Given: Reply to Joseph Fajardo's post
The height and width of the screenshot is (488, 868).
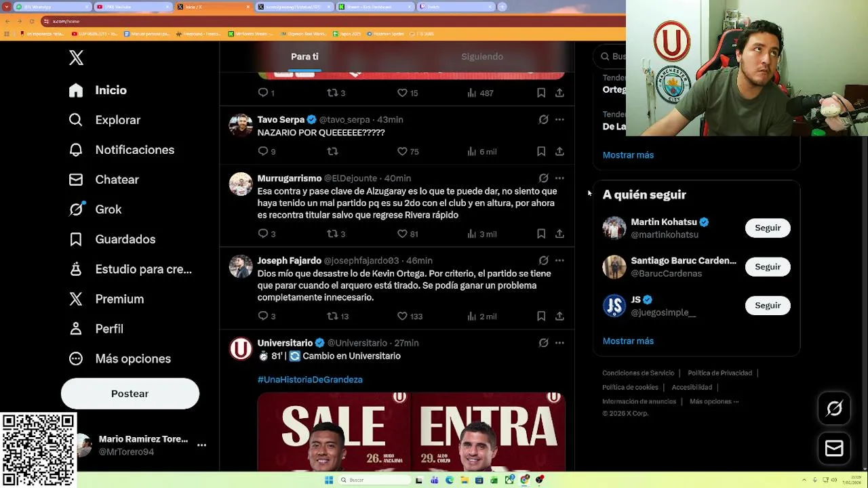Looking at the screenshot, I should [267, 316].
